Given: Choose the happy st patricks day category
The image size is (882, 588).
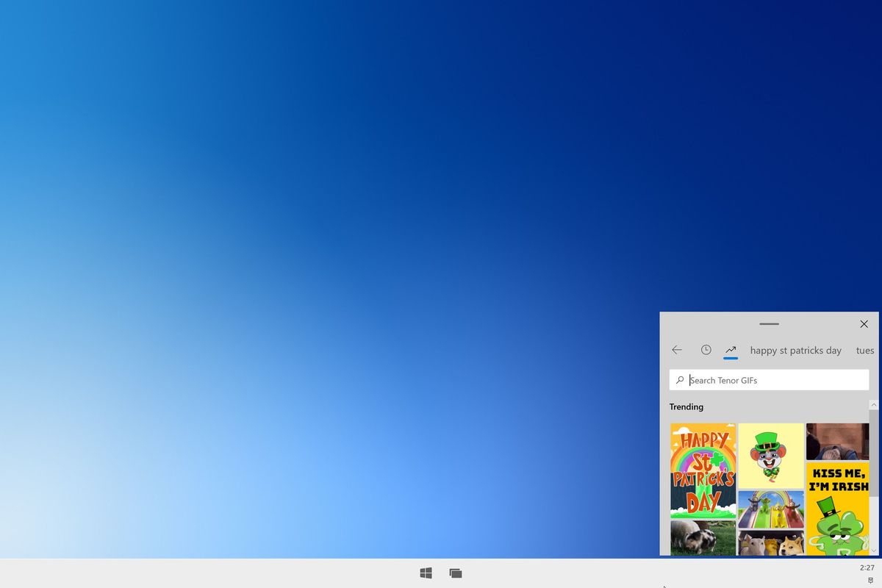Looking at the screenshot, I should [796, 351].
